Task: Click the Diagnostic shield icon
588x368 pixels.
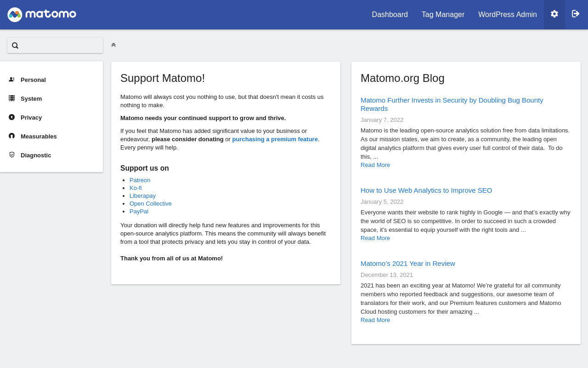Action: point(12,155)
